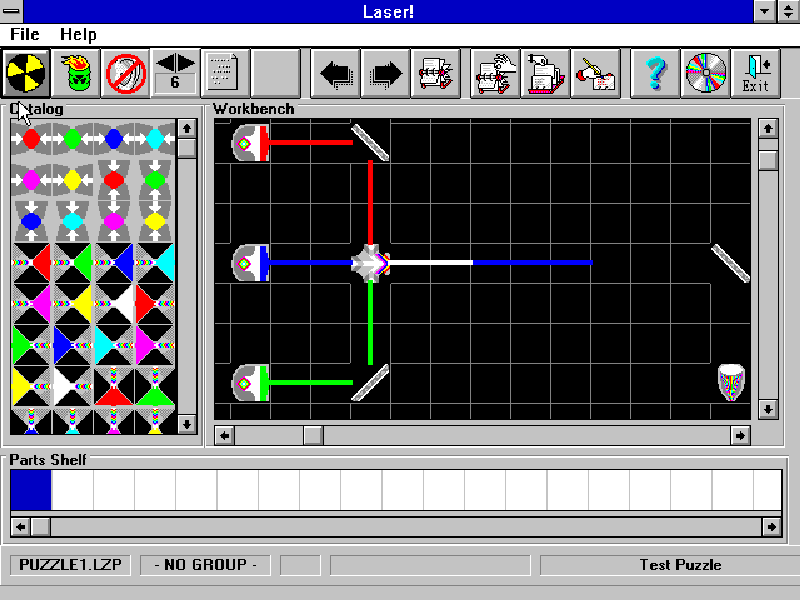Select the unicorn pen toolbar icon
Screen dimensions: 800x600
tap(595, 72)
